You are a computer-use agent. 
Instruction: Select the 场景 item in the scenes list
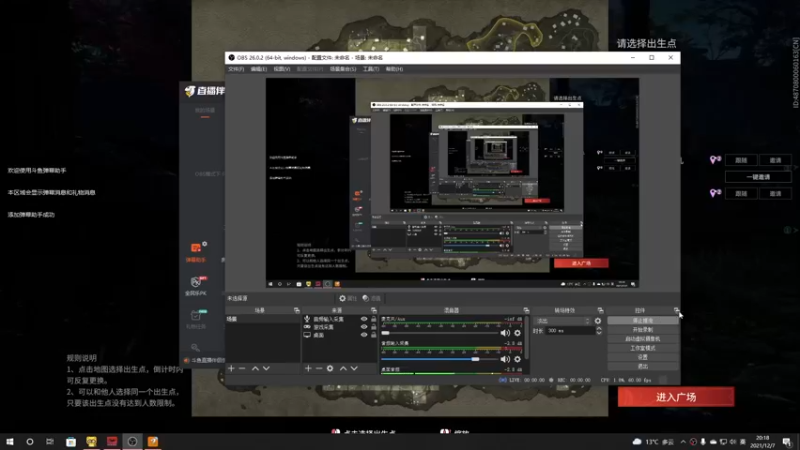coord(263,319)
